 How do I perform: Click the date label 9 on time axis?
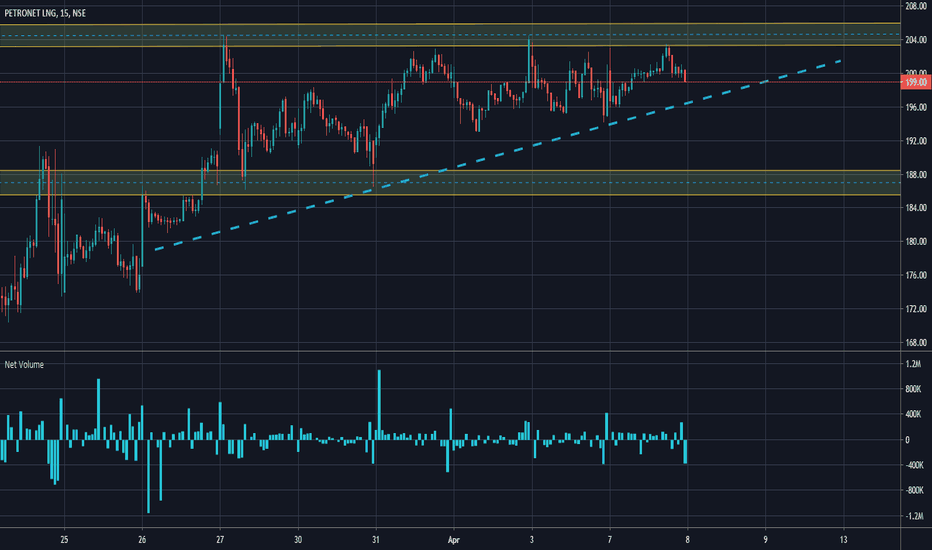click(x=765, y=540)
